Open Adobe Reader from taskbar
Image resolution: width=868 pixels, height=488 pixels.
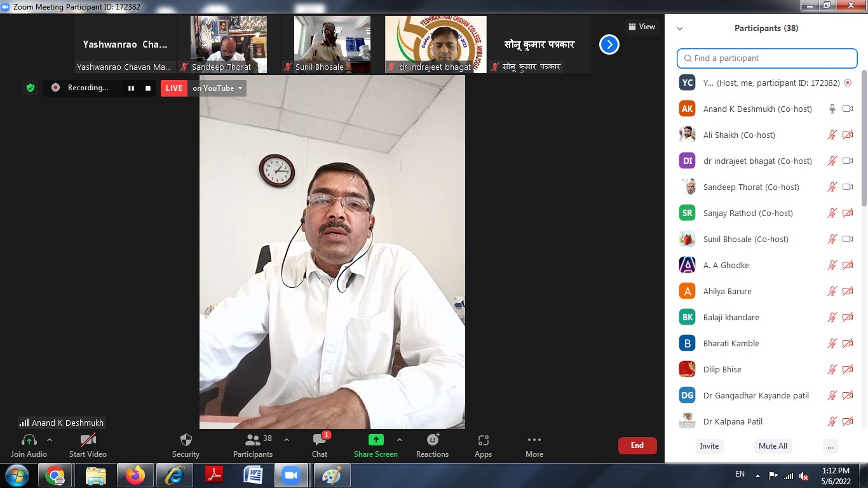(214, 475)
